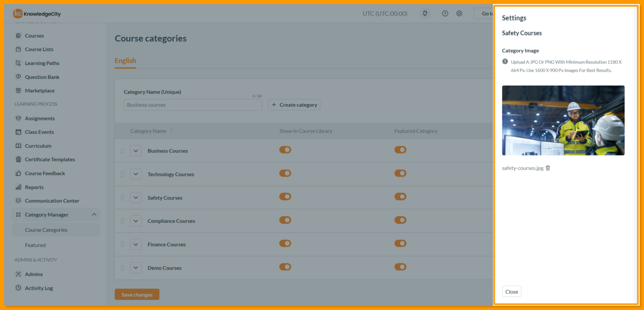Toggle Show In Course Library for Finance Courses
Viewport: 644px width, 310px height.
pos(285,244)
